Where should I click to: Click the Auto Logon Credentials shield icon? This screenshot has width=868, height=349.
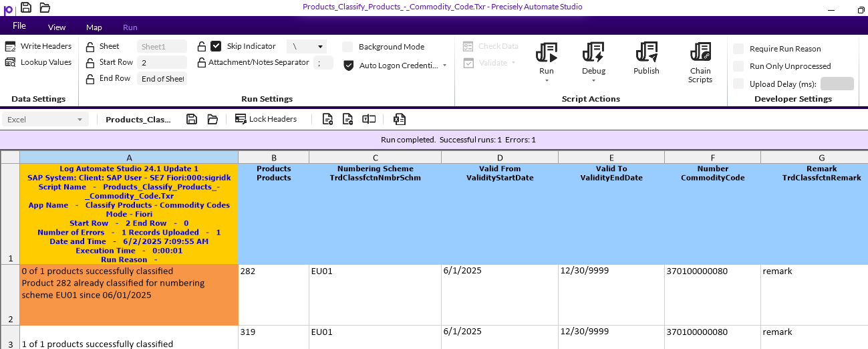[348, 66]
